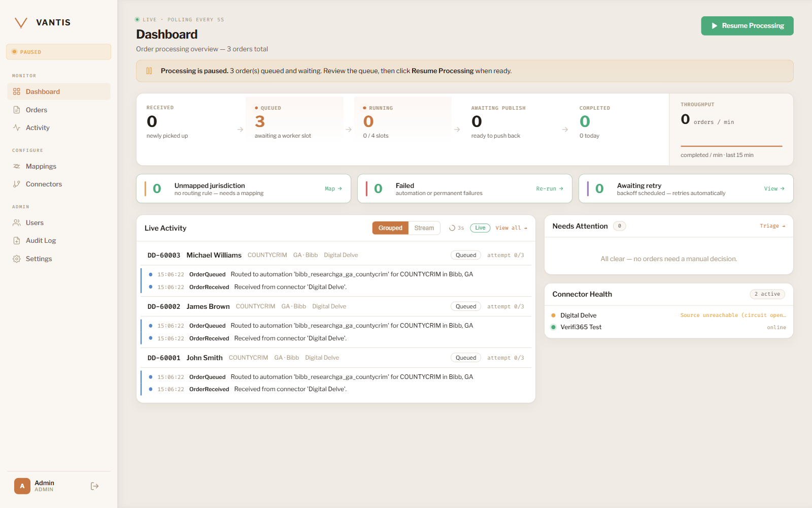Viewport: 812px width, 508px height.
Task: Click the Verifi365 Test green status dot
Action: pyautogui.click(x=553, y=327)
